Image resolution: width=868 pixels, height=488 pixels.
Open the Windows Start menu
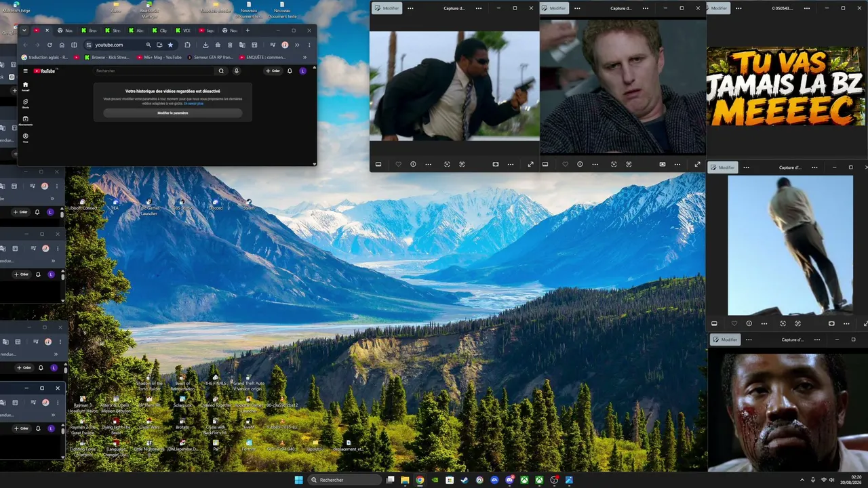(x=299, y=480)
